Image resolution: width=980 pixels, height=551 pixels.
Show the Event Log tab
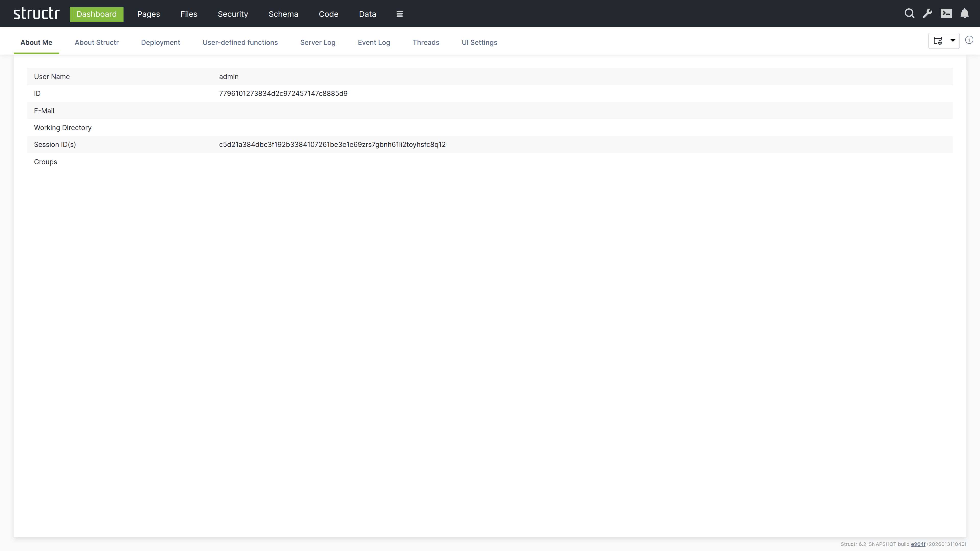pyautogui.click(x=374, y=43)
